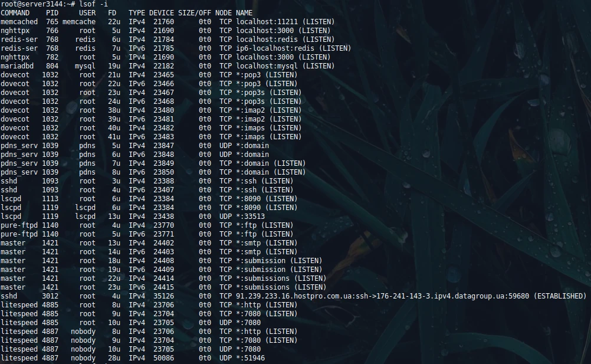Click the NAME column header

pyautogui.click(x=244, y=13)
